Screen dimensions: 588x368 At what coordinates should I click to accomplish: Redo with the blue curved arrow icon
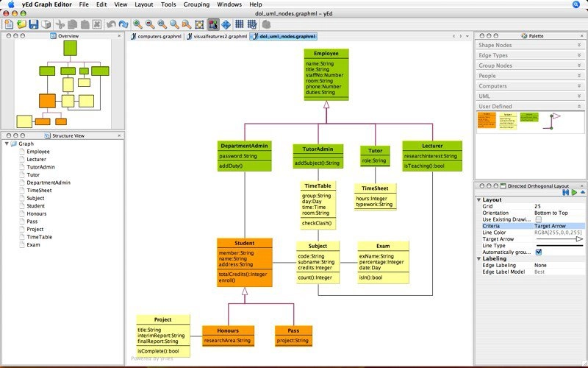pos(123,25)
